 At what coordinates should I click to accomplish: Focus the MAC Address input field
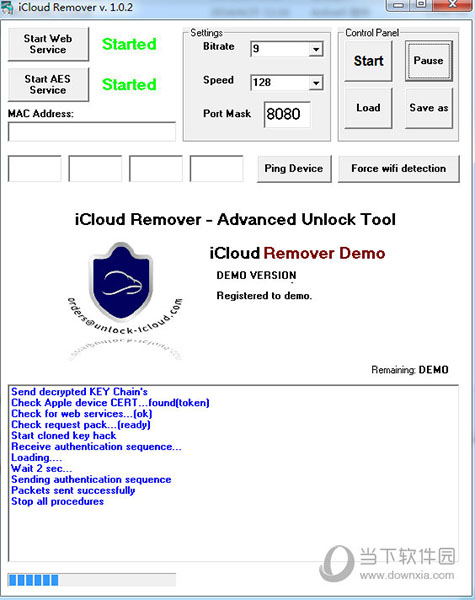[92, 132]
